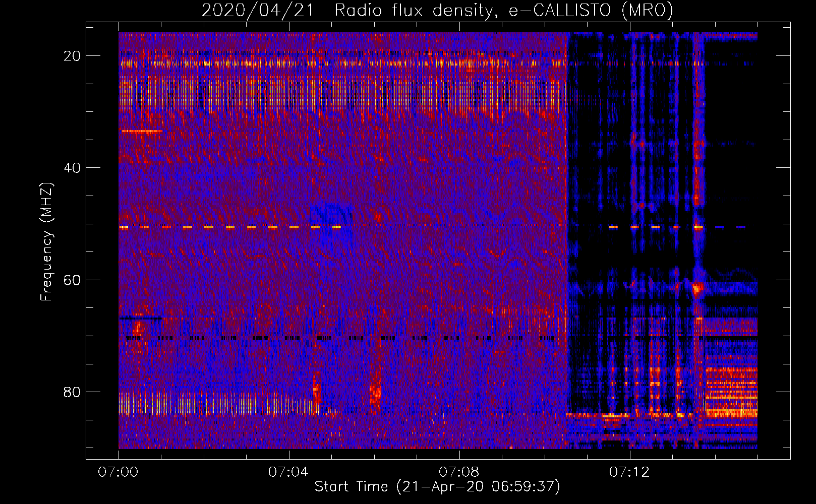816x504 pixels.
Task: Click the '40' frequency tick label
Action: pos(72,168)
